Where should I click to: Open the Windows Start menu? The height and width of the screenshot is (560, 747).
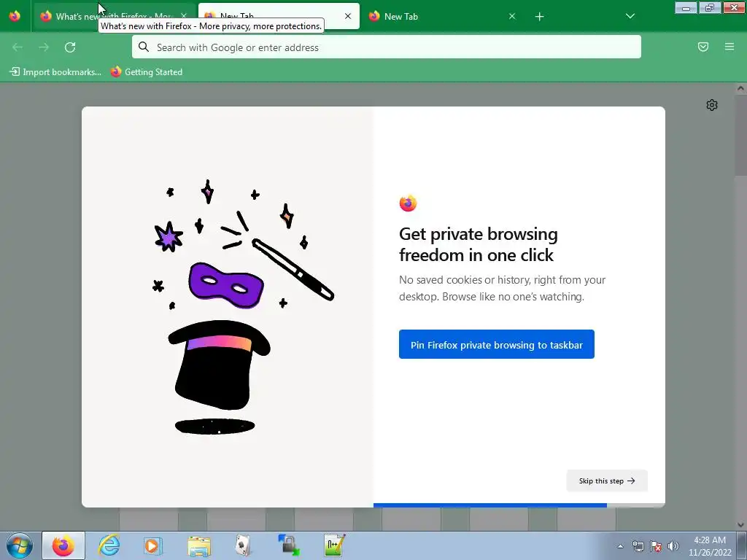point(20,545)
